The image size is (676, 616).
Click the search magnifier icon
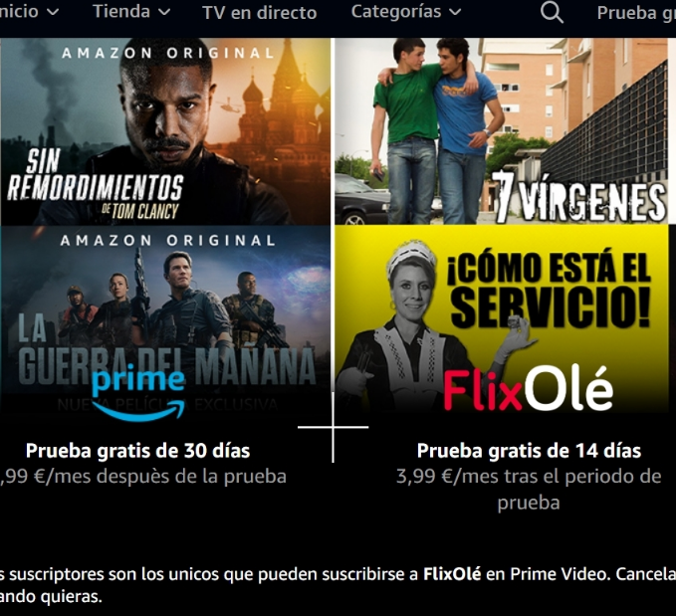click(552, 12)
